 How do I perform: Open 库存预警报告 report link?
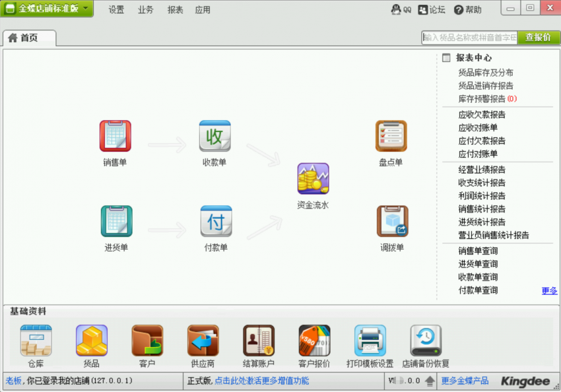pos(482,99)
